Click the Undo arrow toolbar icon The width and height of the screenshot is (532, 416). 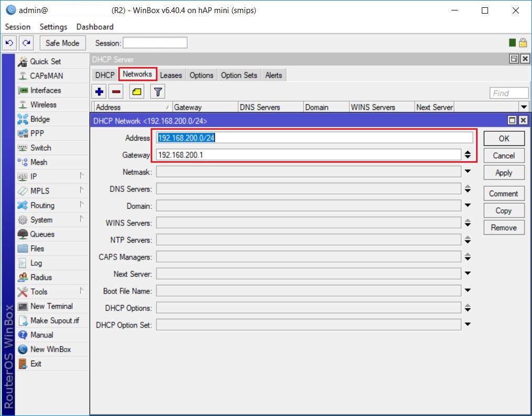point(9,43)
